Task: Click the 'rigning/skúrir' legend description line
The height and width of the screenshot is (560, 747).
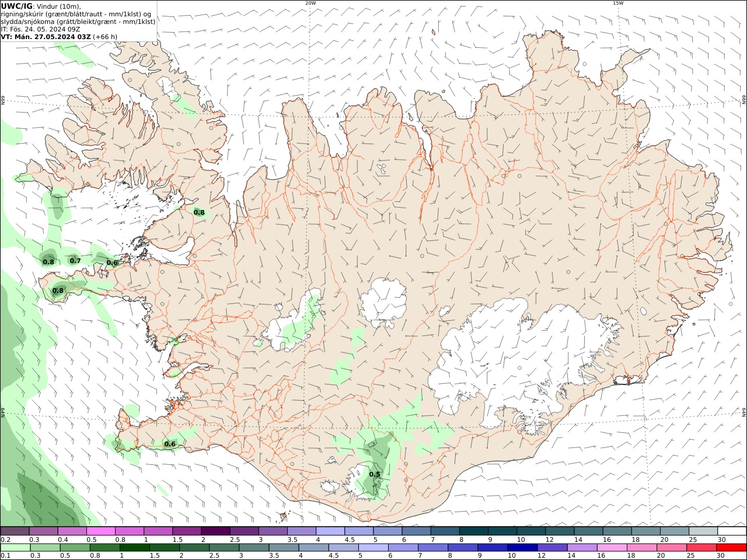Action: 76,13
